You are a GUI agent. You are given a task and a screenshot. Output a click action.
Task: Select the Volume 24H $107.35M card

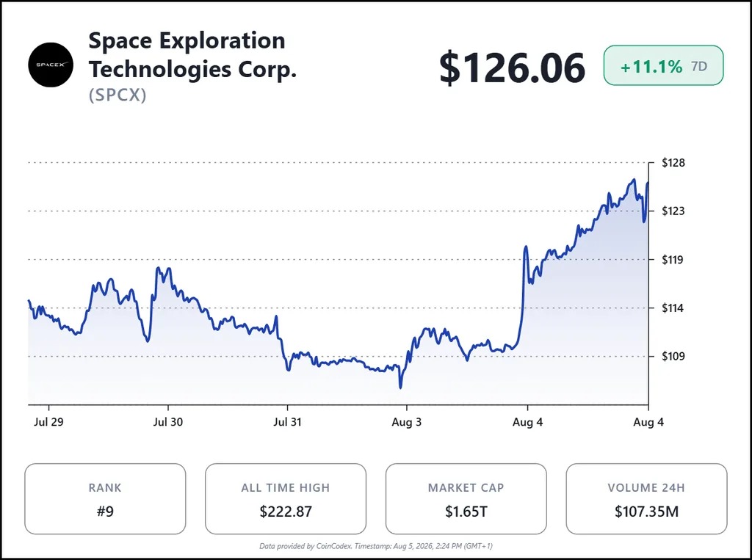coord(646,498)
